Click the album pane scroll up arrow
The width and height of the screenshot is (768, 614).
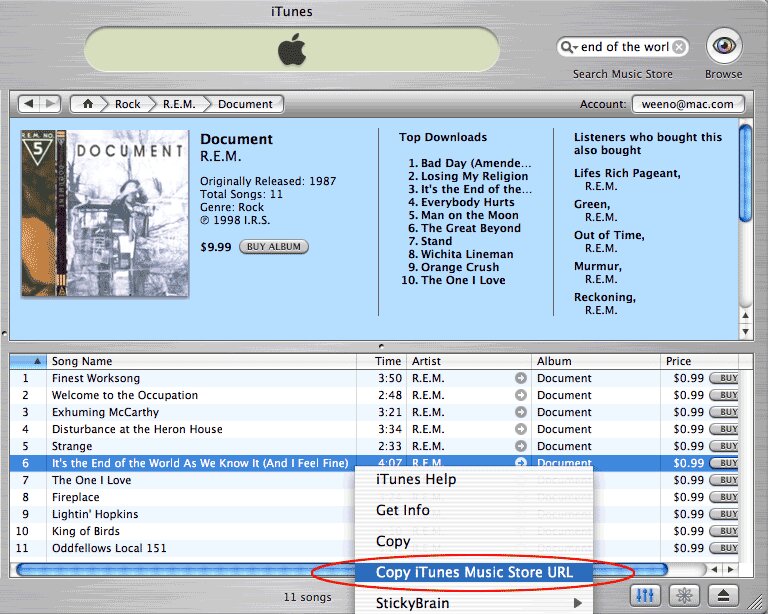745,316
